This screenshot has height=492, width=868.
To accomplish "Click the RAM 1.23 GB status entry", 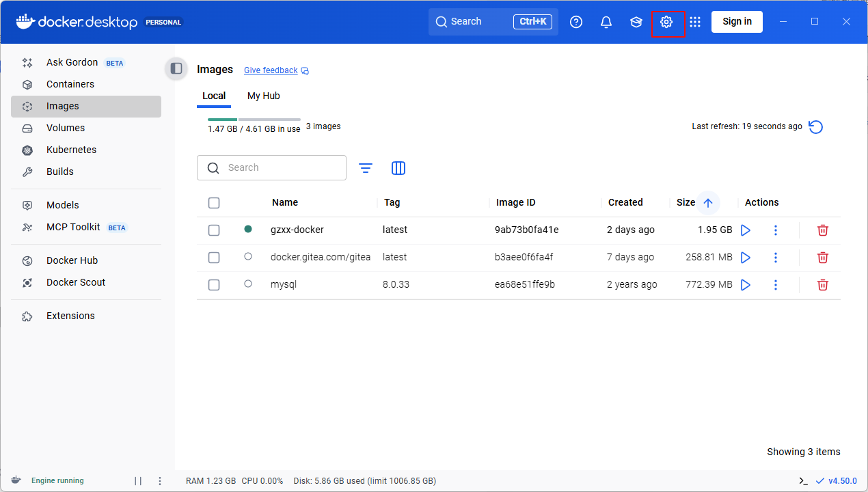I will tap(211, 481).
